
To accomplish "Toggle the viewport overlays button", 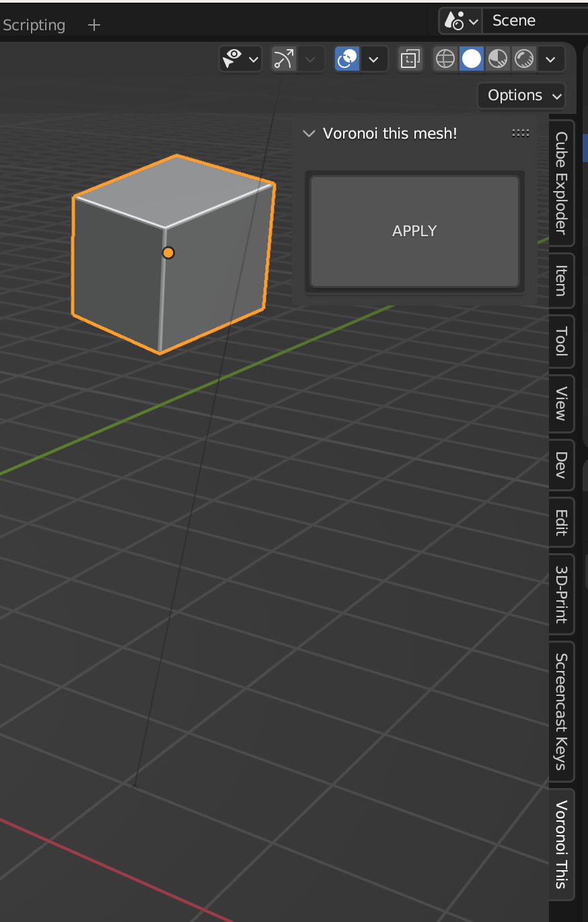I will pyautogui.click(x=347, y=59).
